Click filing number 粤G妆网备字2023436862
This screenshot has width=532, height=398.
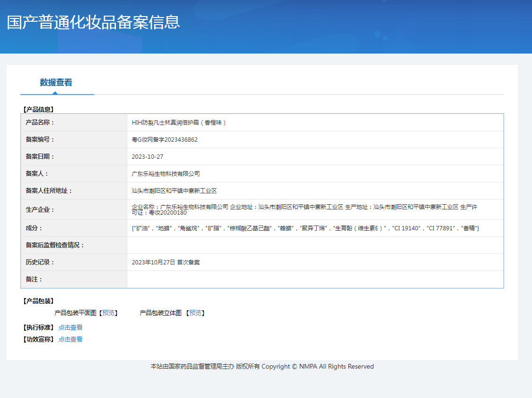(165, 140)
